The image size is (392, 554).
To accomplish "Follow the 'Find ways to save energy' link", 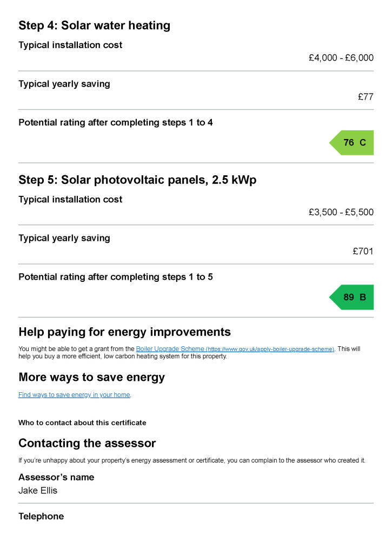I will point(74,395).
